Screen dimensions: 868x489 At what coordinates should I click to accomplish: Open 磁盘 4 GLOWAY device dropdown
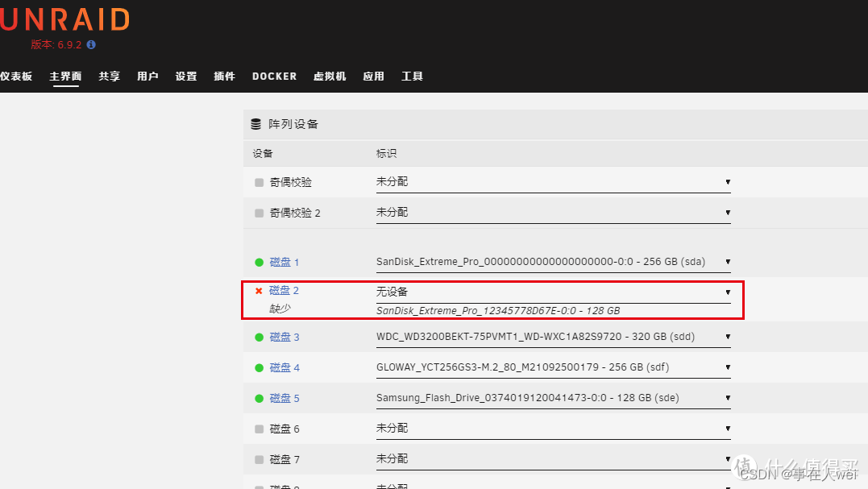[554, 367]
